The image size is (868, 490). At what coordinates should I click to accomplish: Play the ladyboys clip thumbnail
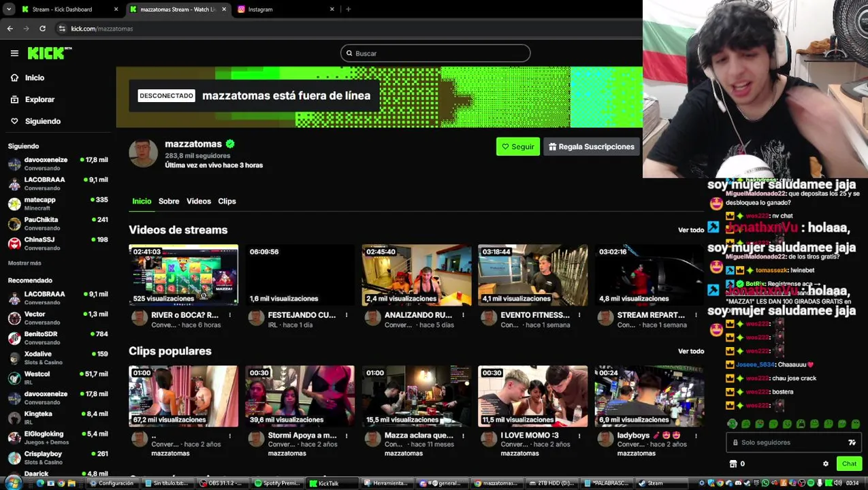649,396
